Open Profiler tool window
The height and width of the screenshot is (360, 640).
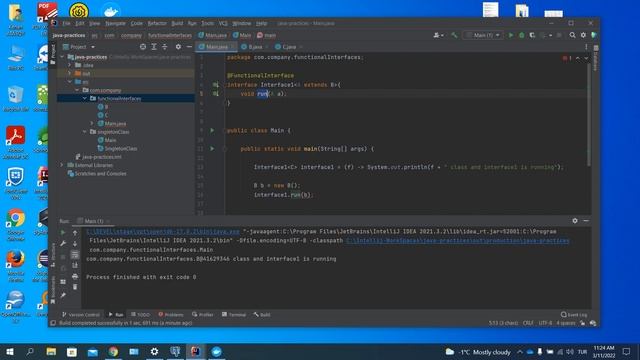click(x=202, y=315)
